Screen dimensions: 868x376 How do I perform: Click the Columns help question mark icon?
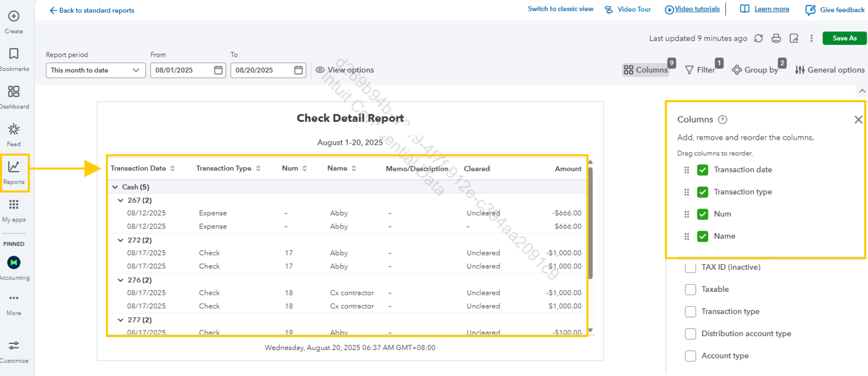[722, 120]
